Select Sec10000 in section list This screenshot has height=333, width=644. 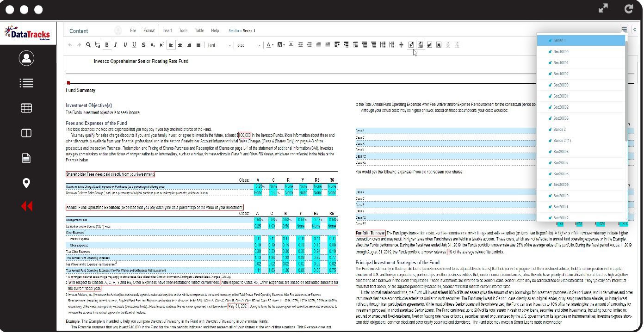pyautogui.click(x=581, y=51)
